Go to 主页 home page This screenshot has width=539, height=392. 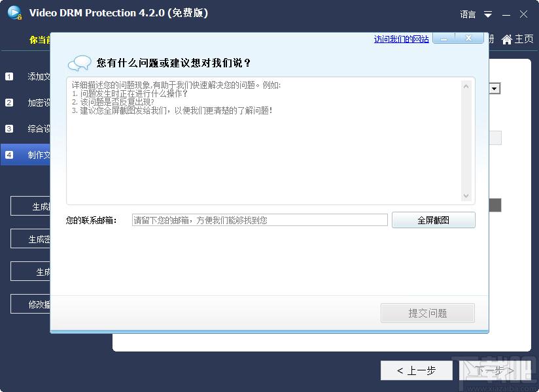tap(517, 39)
